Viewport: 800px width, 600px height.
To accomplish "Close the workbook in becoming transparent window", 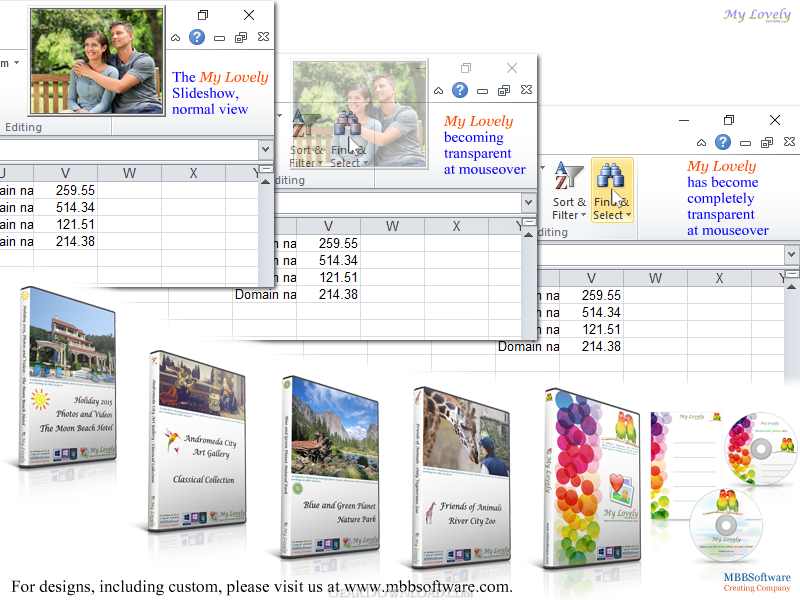I will [x=527, y=90].
